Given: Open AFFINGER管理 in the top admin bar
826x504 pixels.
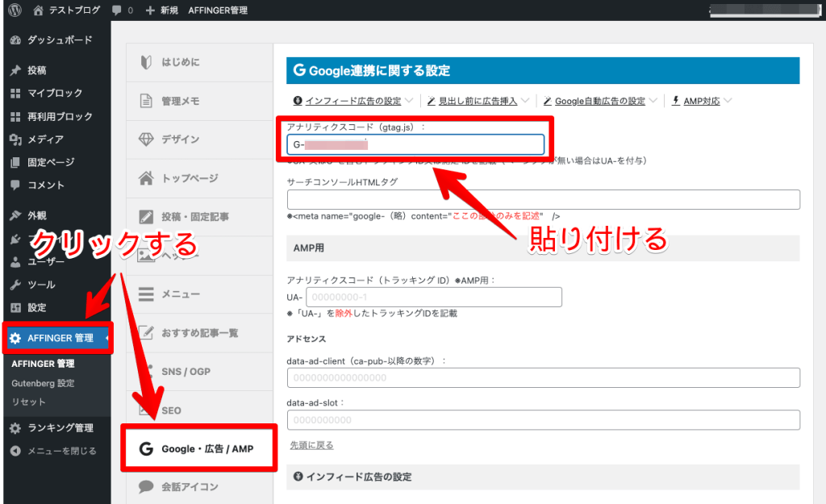Looking at the screenshot, I should tap(218, 10).
